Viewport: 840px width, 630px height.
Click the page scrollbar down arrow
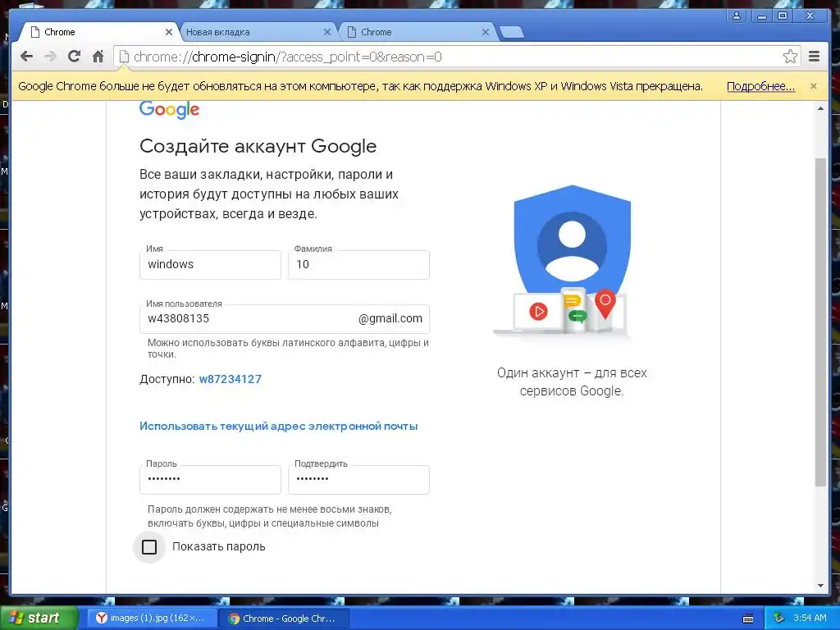click(820, 586)
